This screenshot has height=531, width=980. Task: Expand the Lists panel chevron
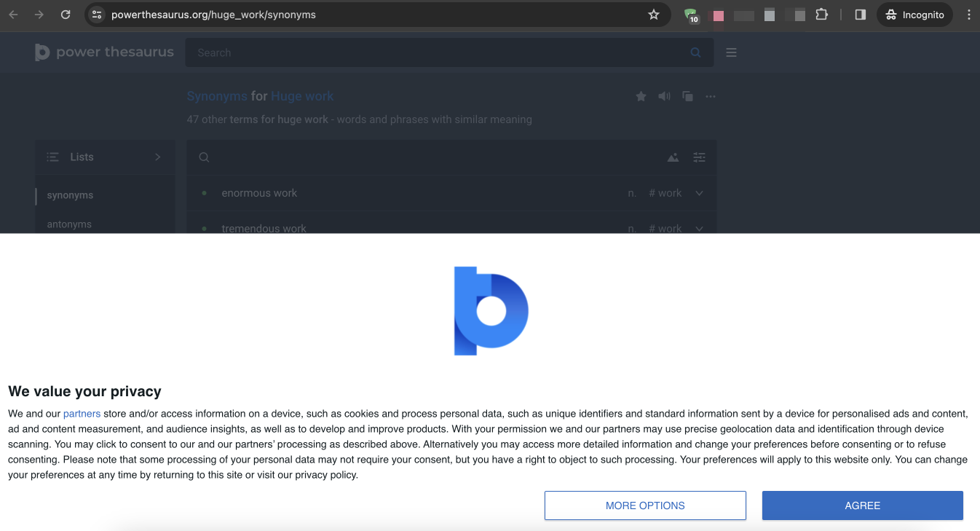[158, 157]
